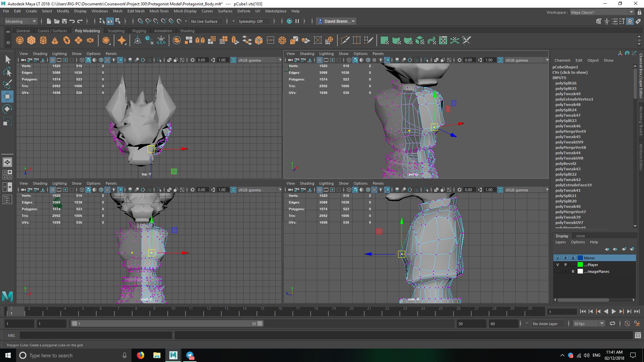This screenshot has height=362, width=644.
Task: Click the Snap to grids icon
Action: pos(141,21)
